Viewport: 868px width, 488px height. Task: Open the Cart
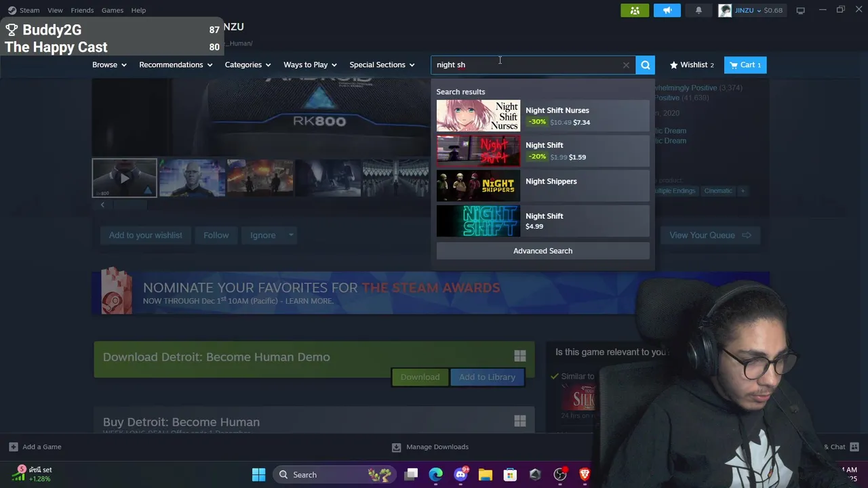pyautogui.click(x=746, y=65)
